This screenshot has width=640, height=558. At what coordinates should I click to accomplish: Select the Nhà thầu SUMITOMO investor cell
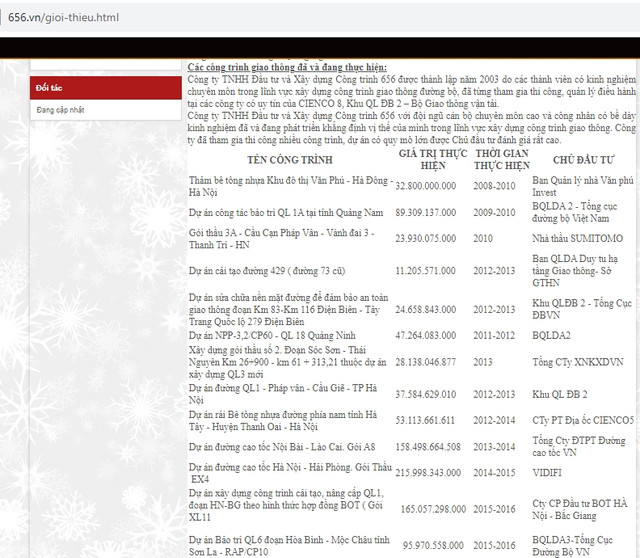[578, 240]
